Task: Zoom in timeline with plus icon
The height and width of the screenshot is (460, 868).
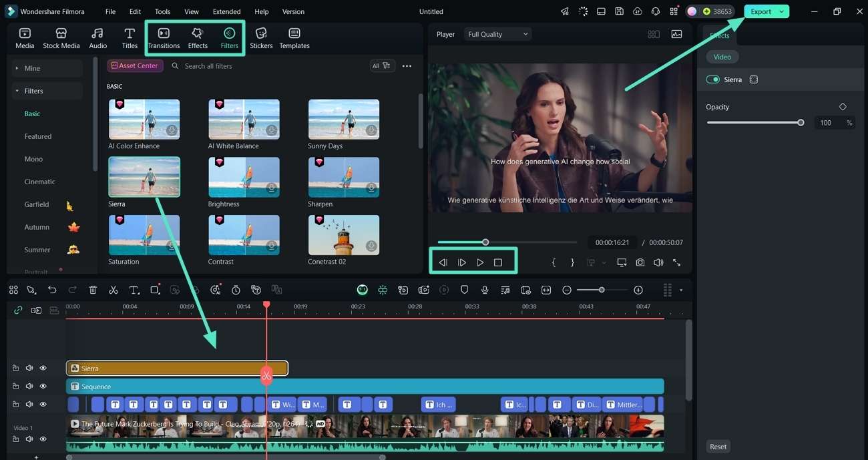Action: coord(638,290)
